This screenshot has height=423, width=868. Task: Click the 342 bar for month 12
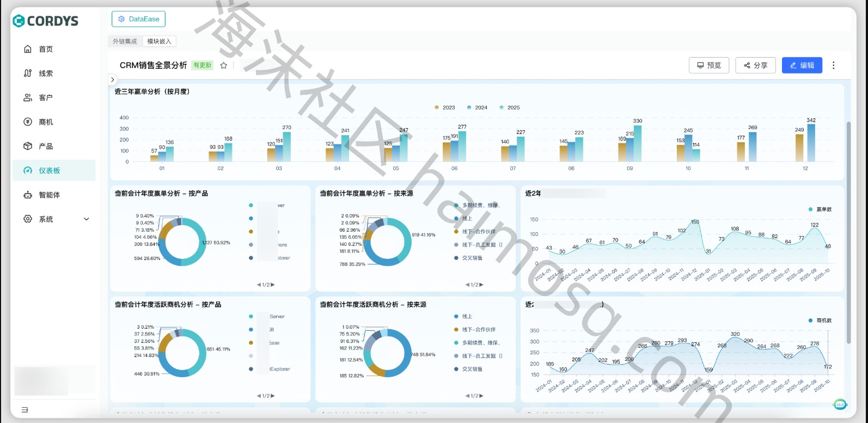811,143
